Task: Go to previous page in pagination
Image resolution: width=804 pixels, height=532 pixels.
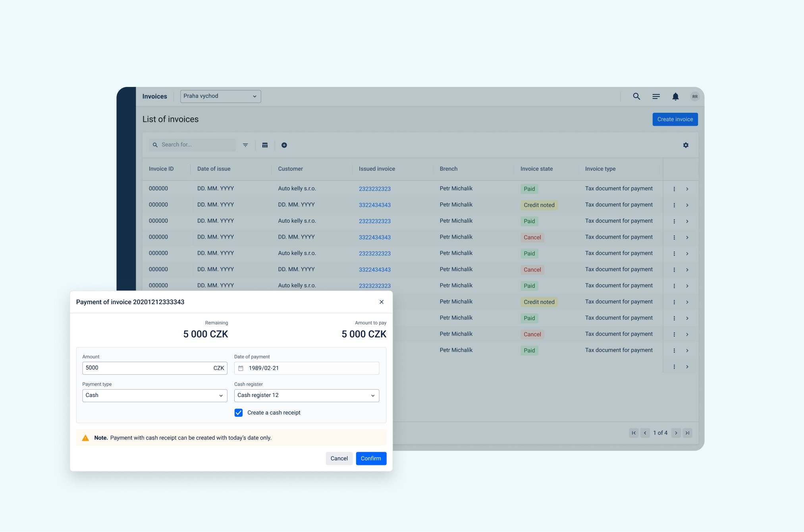Action: tap(645, 433)
